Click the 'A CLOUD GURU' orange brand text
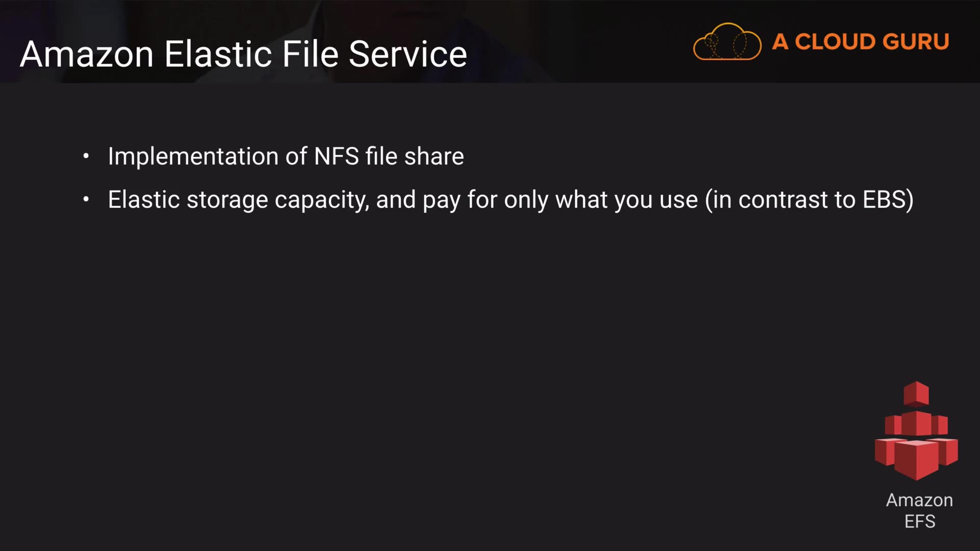This screenshot has width=980, height=551. [860, 42]
